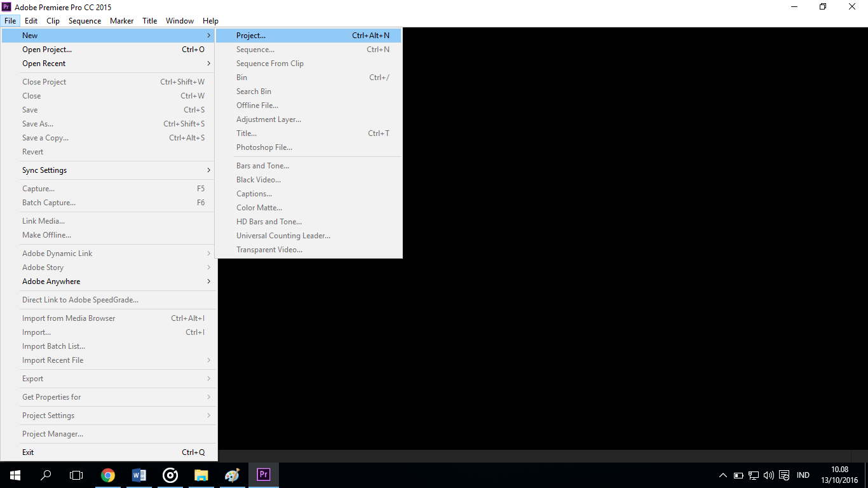Click the Premiere Pro taskbar icon
The image size is (868, 488).
tap(264, 475)
